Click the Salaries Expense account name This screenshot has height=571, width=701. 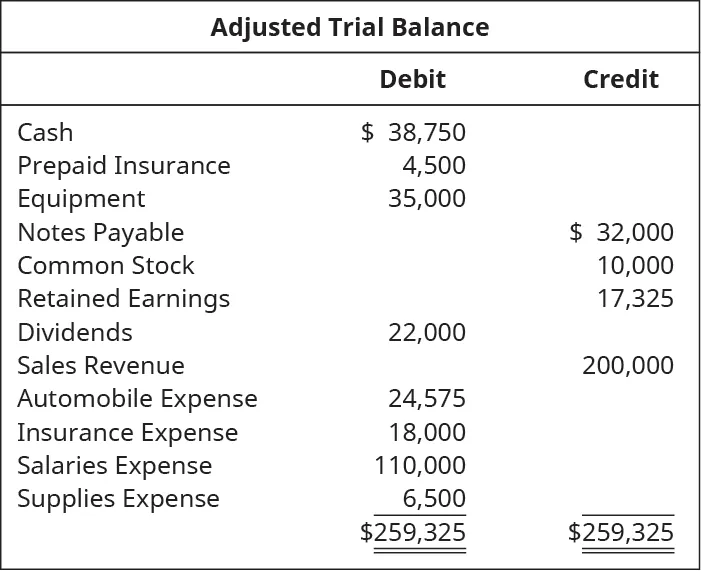pos(115,466)
